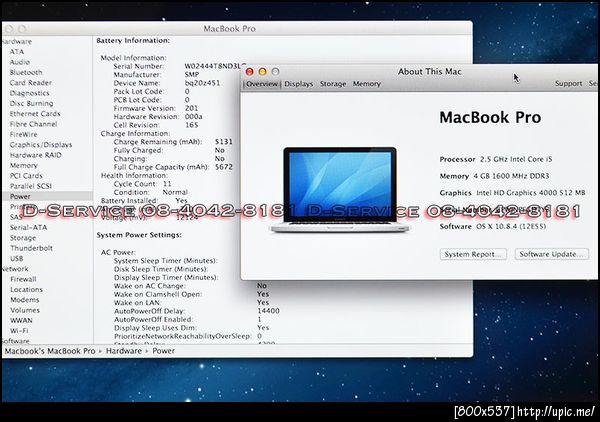
Task: Click the MacBook Pro laptop image
Action: coord(340,190)
